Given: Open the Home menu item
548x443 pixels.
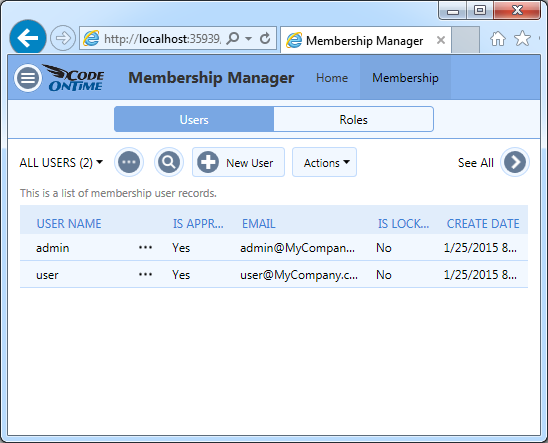Looking at the screenshot, I should coord(332,78).
